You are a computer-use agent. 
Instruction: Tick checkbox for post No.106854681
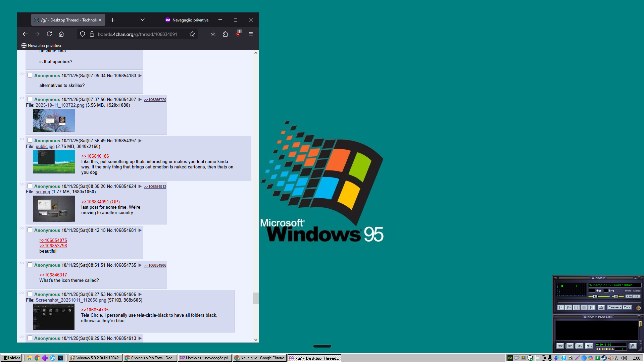tap(30, 230)
